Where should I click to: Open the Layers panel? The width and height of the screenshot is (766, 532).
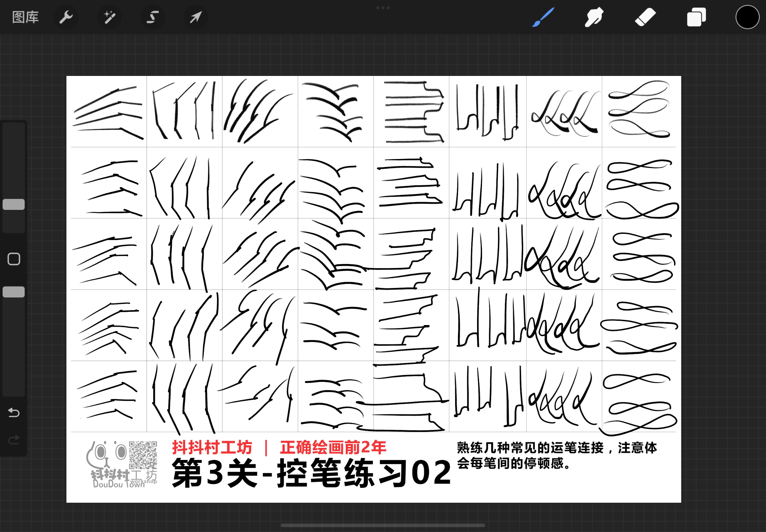[696, 17]
